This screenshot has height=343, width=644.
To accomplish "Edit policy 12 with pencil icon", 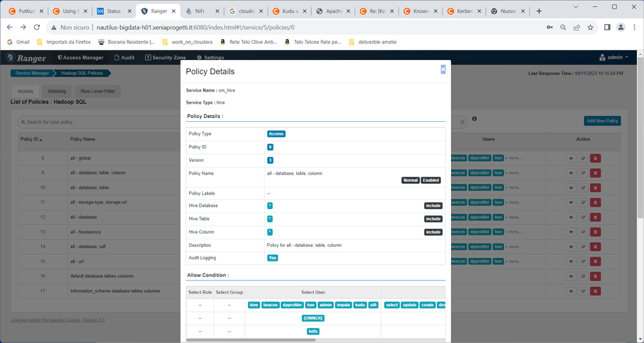I will (583, 217).
